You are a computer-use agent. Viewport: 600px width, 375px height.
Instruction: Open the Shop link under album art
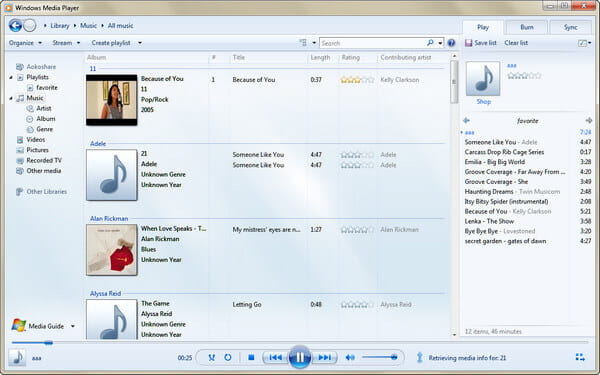[x=483, y=101]
